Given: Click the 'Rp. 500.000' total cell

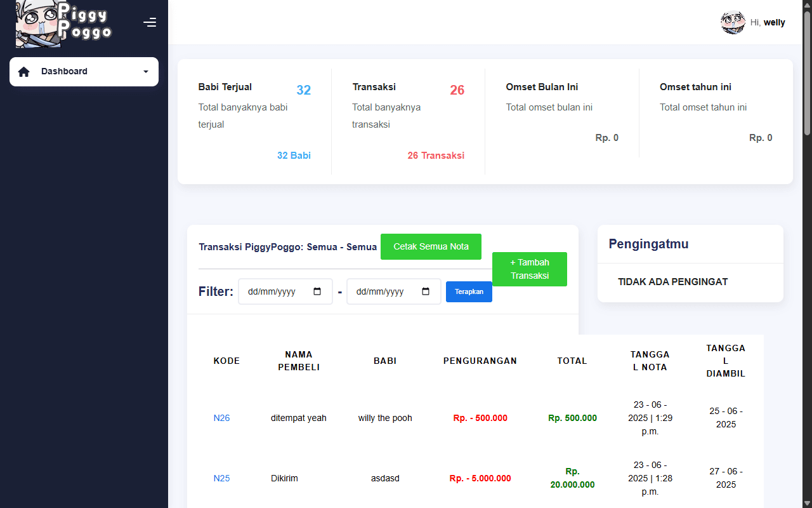Looking at the screenshot, I should click(572, 418).
